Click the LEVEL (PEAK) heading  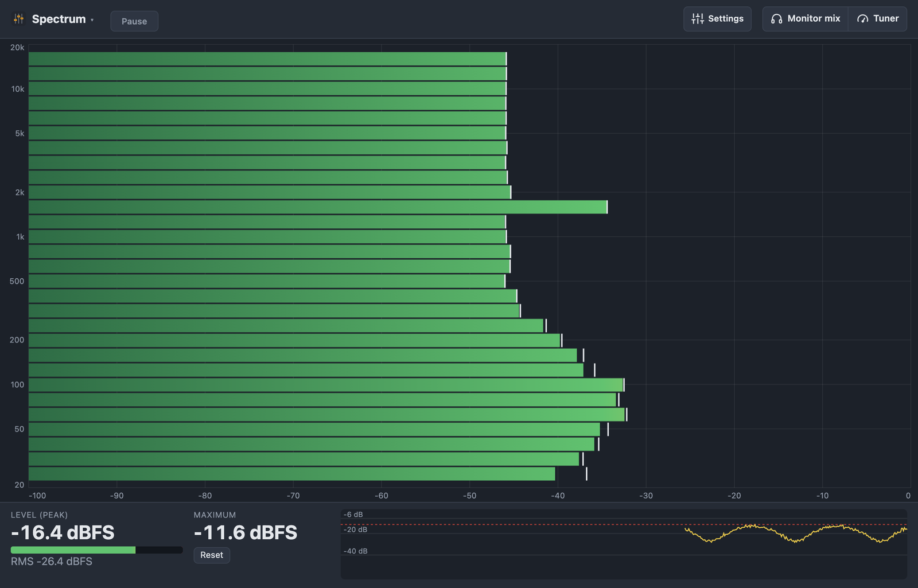[39, 515]
